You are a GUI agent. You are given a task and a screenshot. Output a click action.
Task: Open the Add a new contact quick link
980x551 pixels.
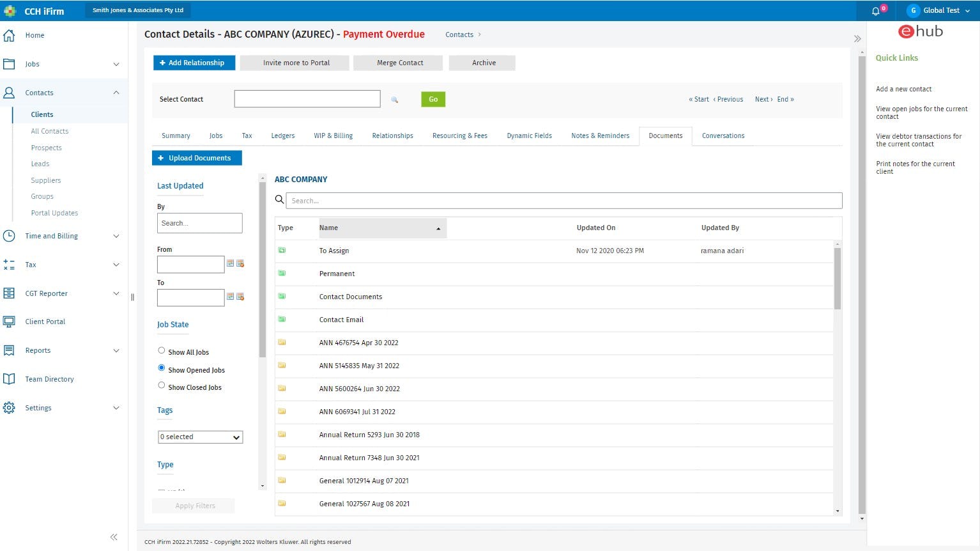(x=903, y=89)
